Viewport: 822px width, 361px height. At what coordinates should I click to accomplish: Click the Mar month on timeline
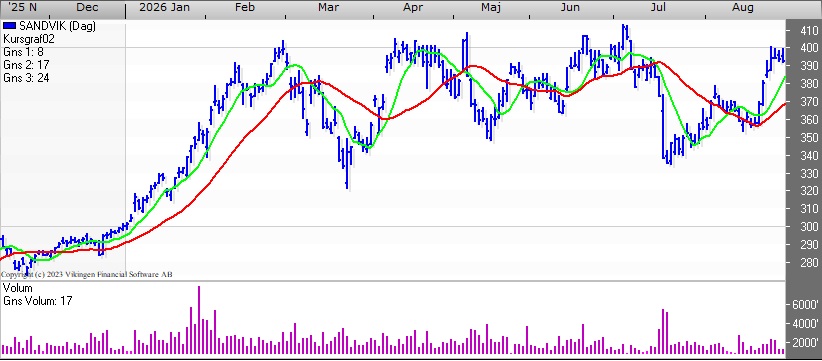pos(328,8)
